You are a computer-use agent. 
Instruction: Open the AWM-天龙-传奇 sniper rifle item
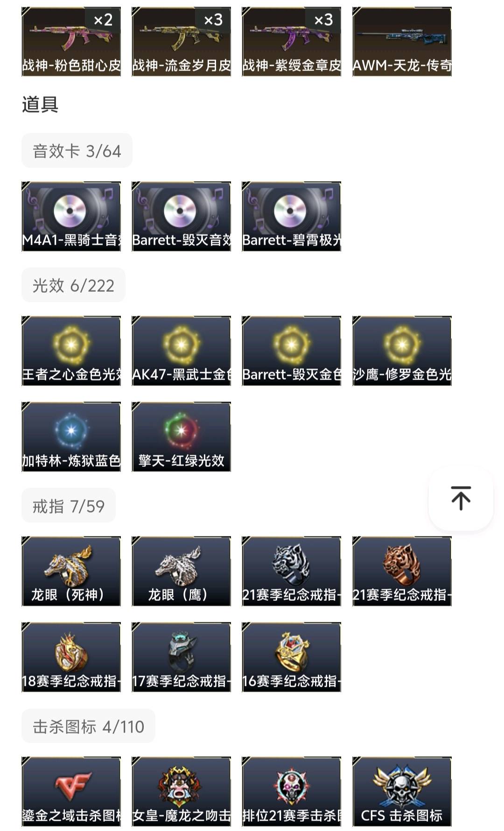point(402,42)
